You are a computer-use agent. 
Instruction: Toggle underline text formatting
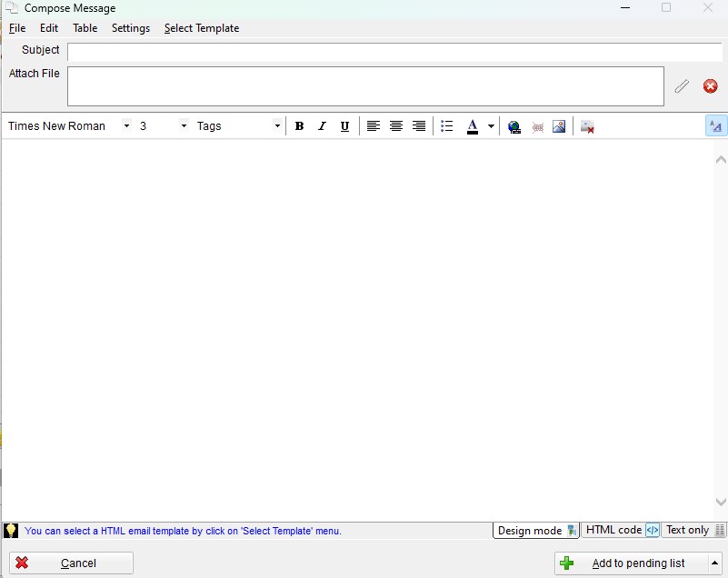pos(344,125)
